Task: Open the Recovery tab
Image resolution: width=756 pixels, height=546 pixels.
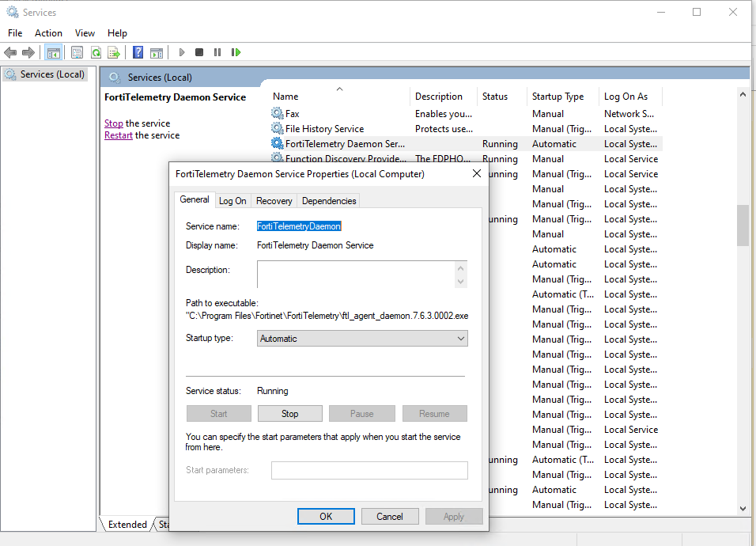Action: pos(274,201)
